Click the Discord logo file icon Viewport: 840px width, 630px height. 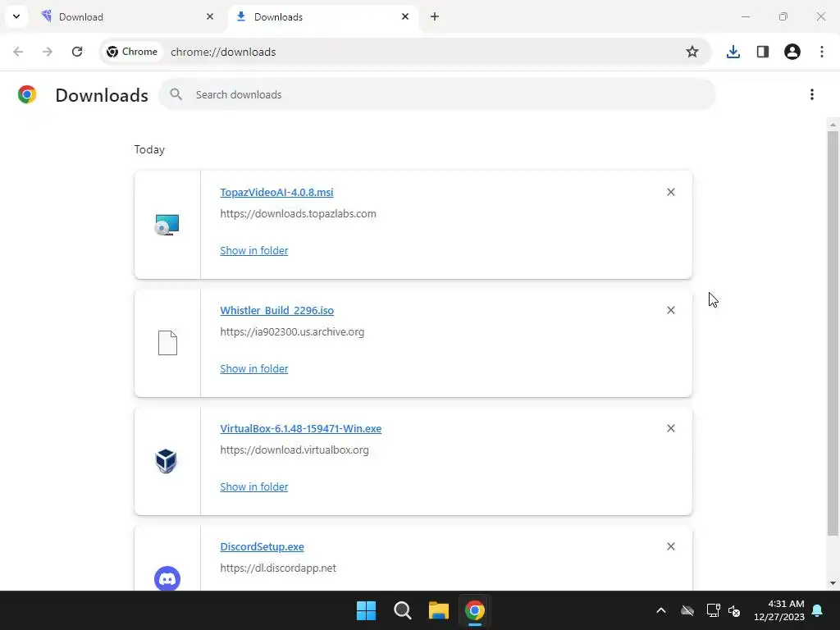tap(167, 578)
